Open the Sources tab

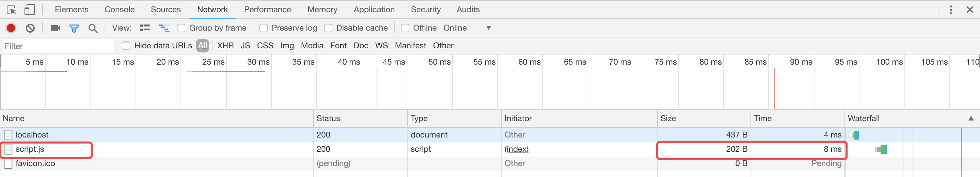(x=165, y=10)
